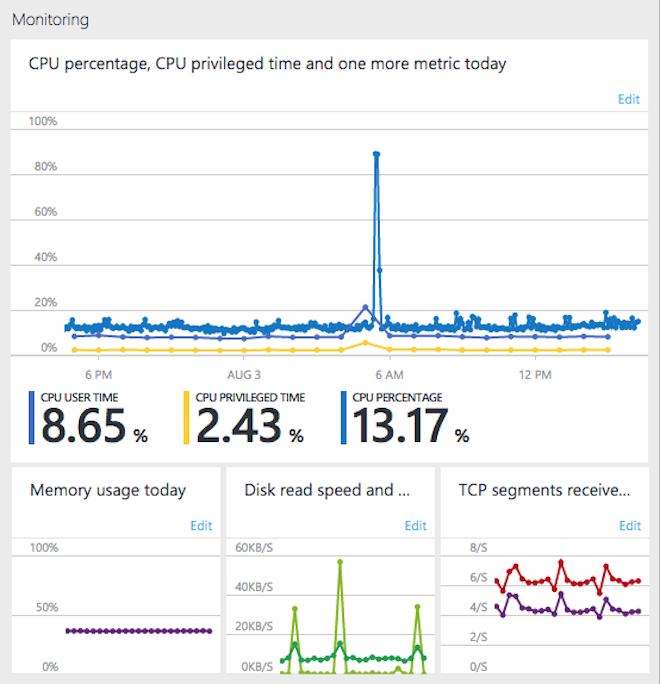Viewport: 660px width, 684px height.
Task: Open the Monitoring section header
Action: click(50, 20)
